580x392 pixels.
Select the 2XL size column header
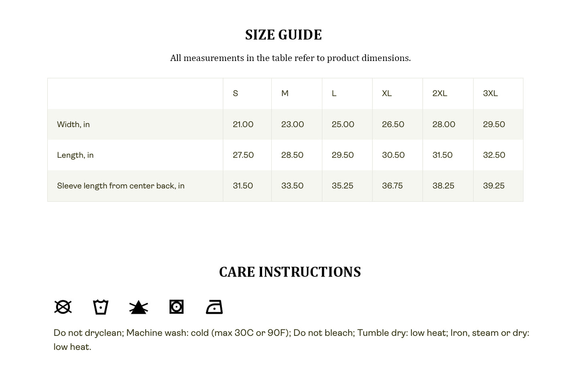440,93
